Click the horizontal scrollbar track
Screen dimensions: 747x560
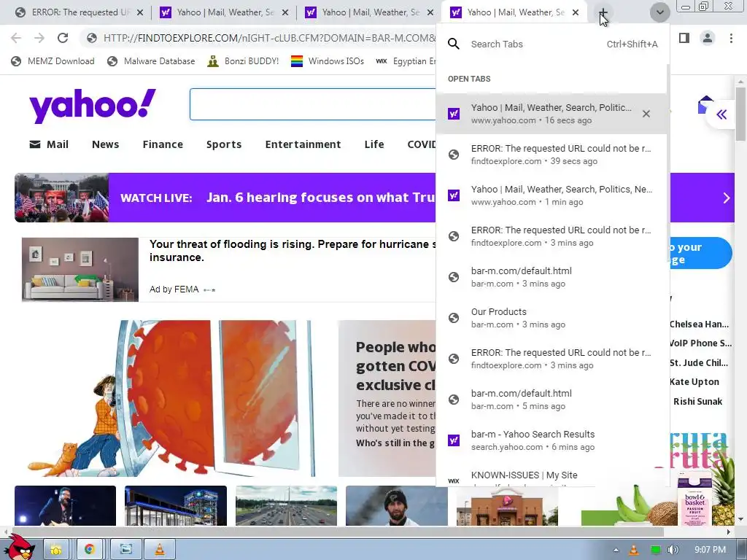pyautogui.click(x=367, y=532)
